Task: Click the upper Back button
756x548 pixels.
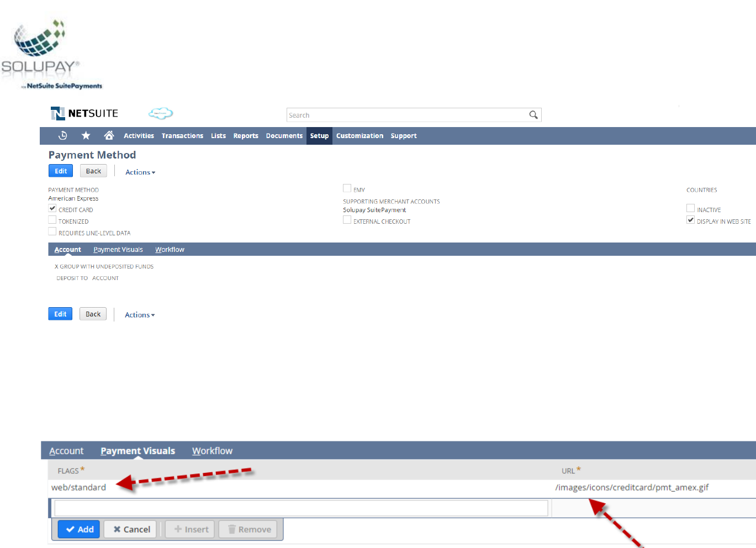Action: coord(93,171)
